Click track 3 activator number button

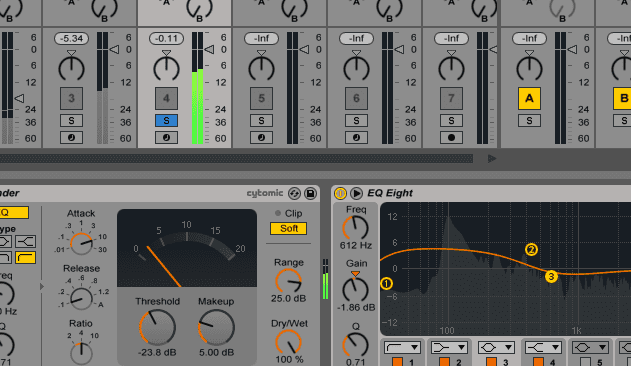(71, 98)
